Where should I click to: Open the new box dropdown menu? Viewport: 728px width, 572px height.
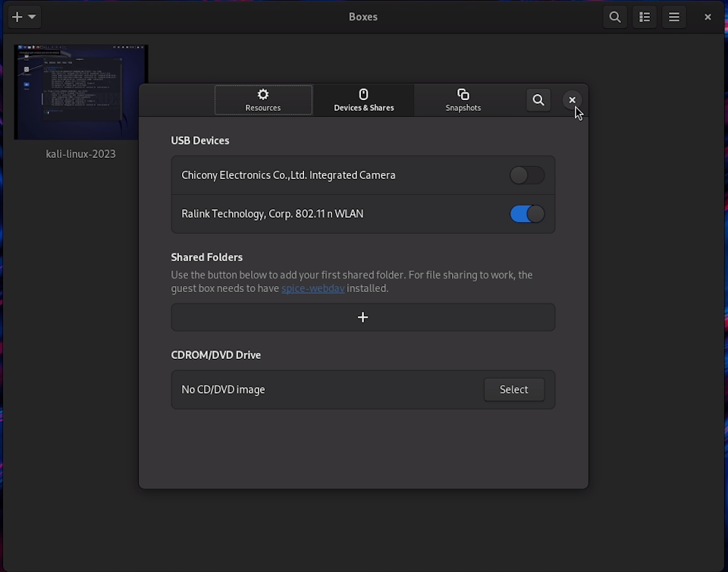click(x=24, y=17)
